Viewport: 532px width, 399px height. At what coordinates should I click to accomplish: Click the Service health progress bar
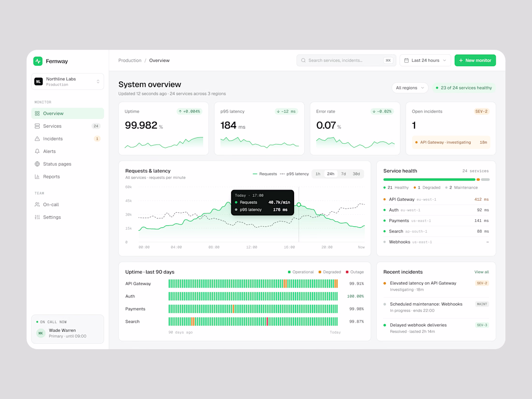click(x=436, y=179)
